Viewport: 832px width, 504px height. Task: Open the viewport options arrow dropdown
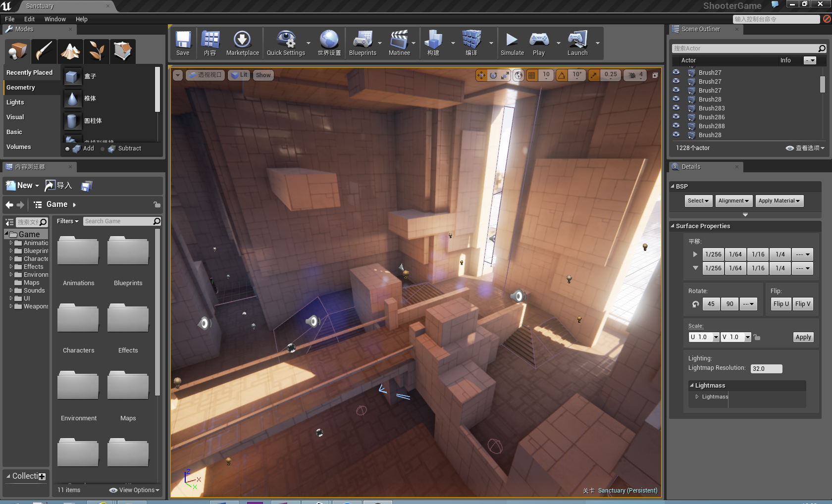(x=178, y=75)
